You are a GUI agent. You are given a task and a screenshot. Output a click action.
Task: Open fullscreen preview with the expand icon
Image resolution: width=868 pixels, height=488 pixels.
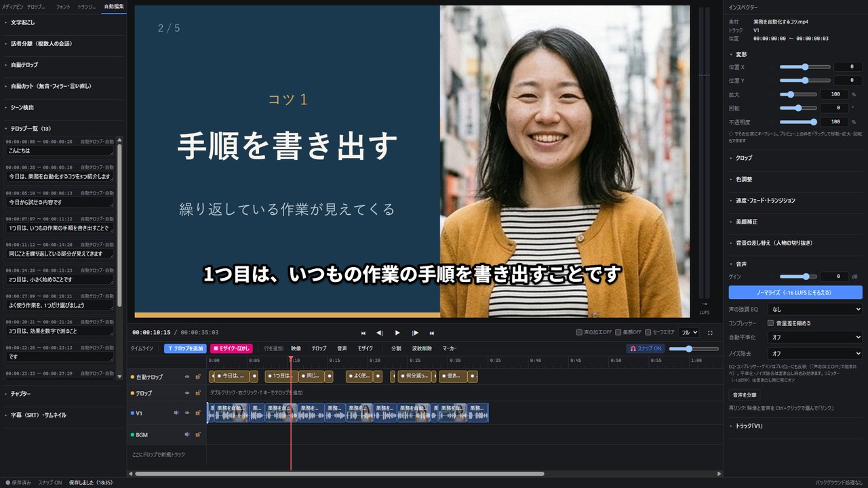coord(710,333)
